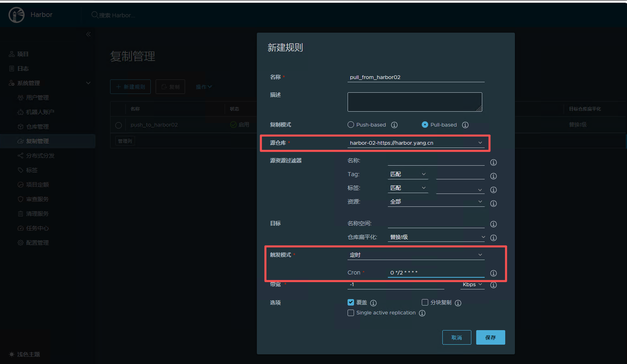
Task: Click the 保存 button
Action: click(490, 337)
